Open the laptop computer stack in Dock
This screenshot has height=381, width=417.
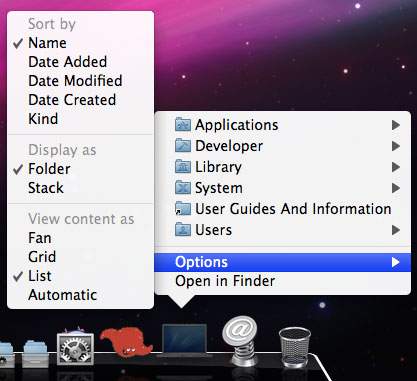click(184, 340)
